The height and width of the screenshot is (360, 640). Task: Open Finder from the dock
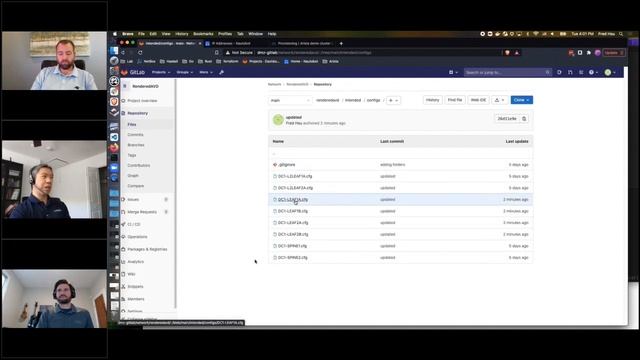click(114, 51)
